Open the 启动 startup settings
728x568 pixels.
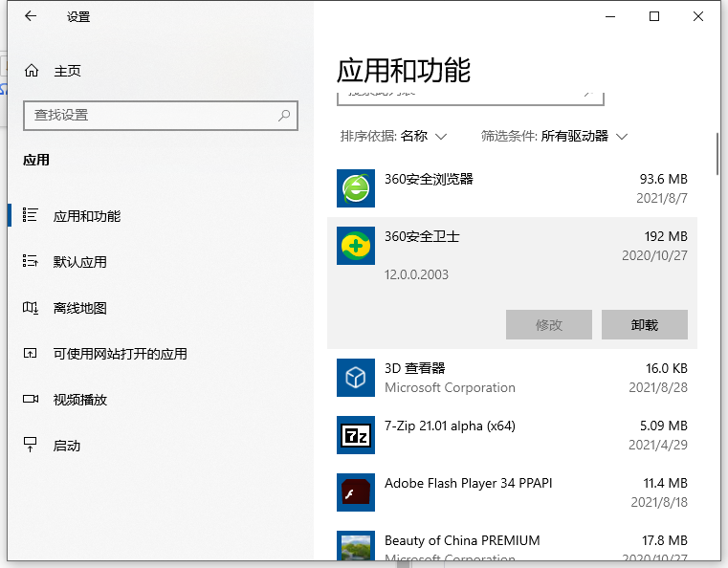tap(67, 446)
